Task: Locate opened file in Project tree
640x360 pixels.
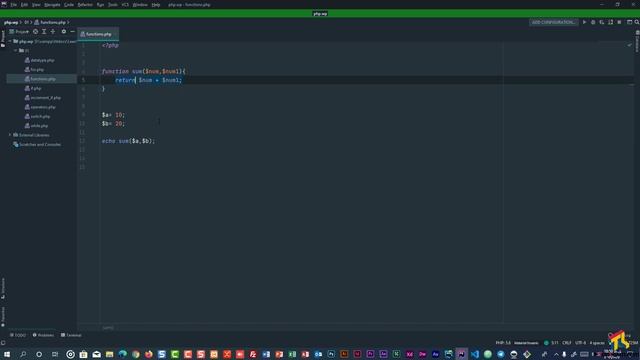Action: click(36, 31)
